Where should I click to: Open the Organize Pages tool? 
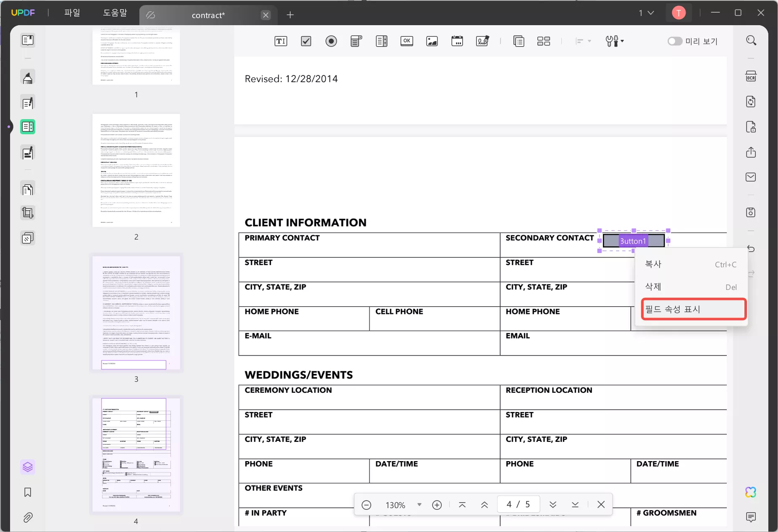pyautogui.click(x=28, y=190)
